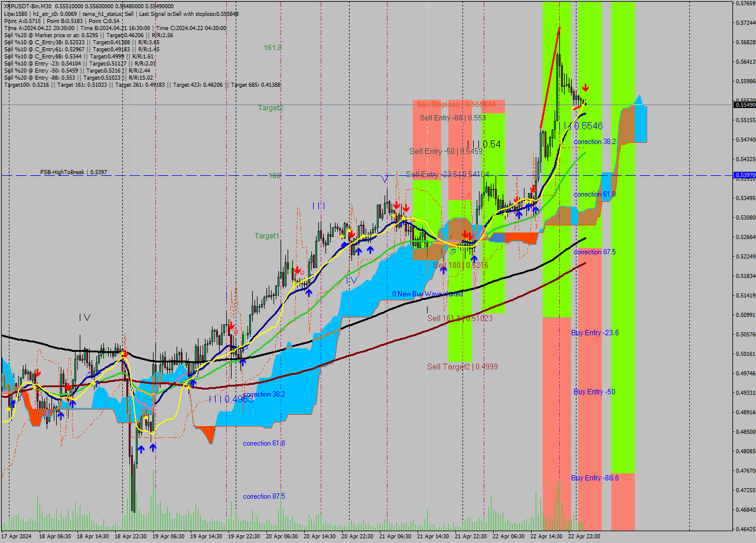
Task: Click 'correction 87.5' above the Buy Entry -23.6 label
Action: point(595,252)
